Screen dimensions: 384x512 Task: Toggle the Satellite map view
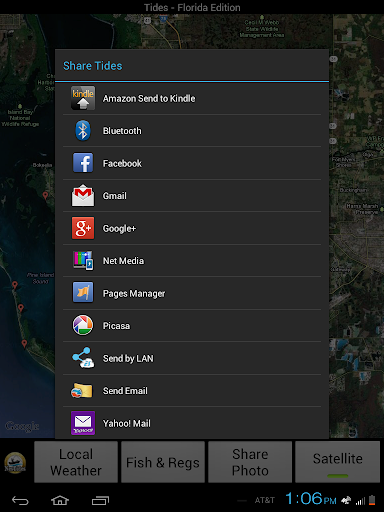337,462
